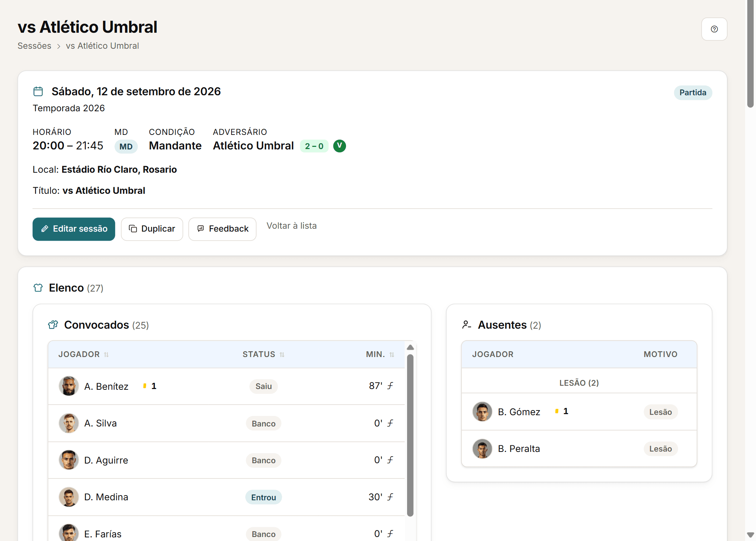Click the E. Farías player name
Screen dimensions: 756x541
coord(103,534)
